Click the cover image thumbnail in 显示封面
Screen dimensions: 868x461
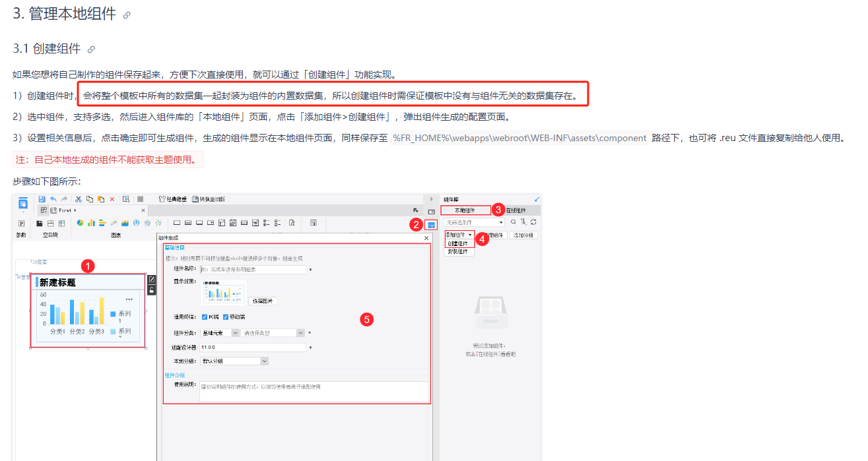click(x=224, y=292)
